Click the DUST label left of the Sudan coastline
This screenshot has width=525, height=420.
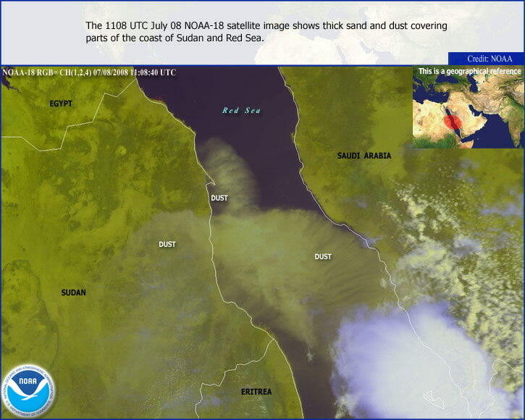[167, 245]
